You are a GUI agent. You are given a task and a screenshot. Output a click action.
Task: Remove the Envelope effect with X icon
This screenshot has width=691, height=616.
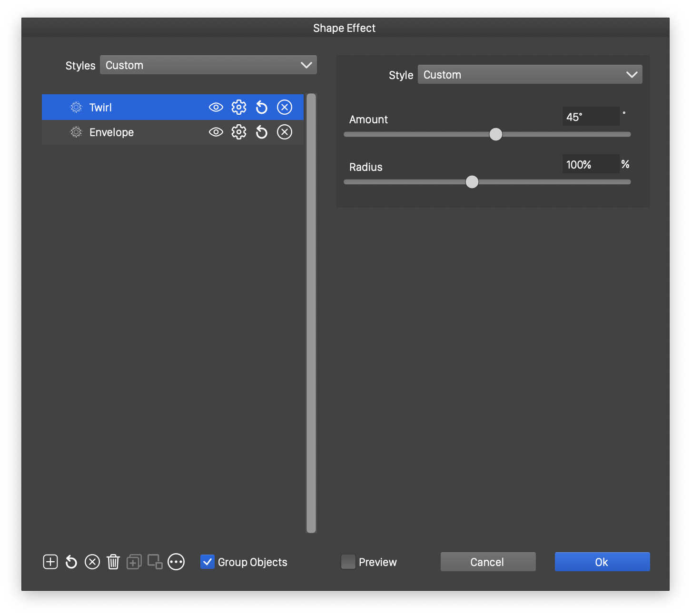pyautogui.click(x=285, y=132)
